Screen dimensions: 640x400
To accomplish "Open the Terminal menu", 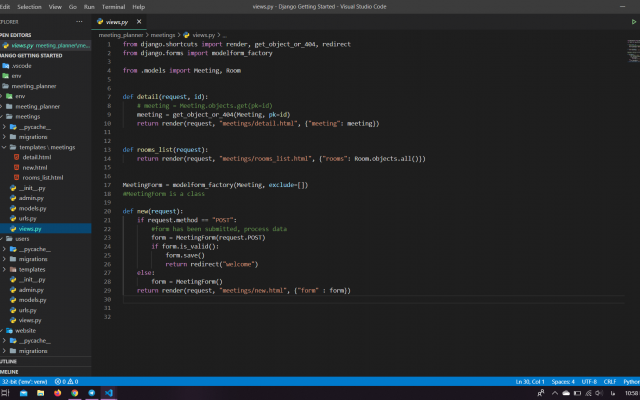I will (x=113, y=7).
